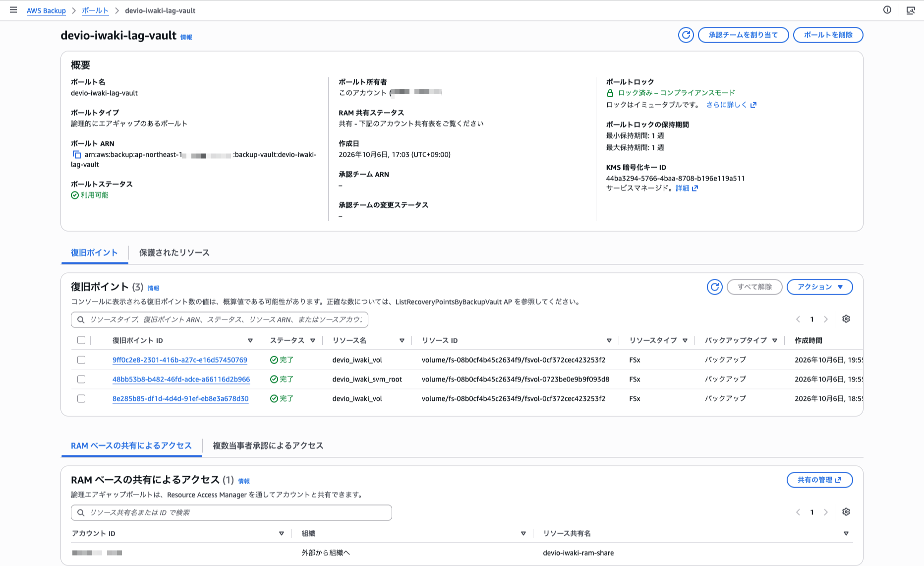The height and width of the screenshot is (566, 924).
Task: Open recovery points table settings gear
Action: click(846, 319)
